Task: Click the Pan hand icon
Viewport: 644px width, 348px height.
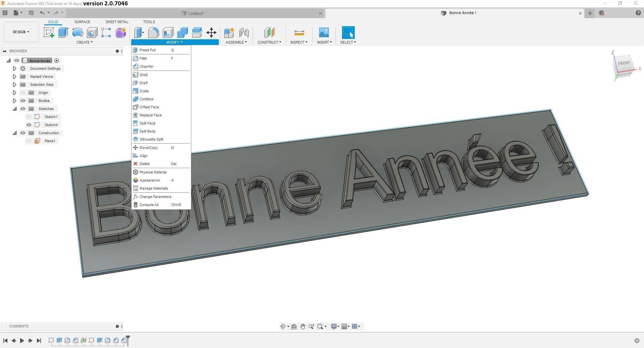Action: point(303,327)
